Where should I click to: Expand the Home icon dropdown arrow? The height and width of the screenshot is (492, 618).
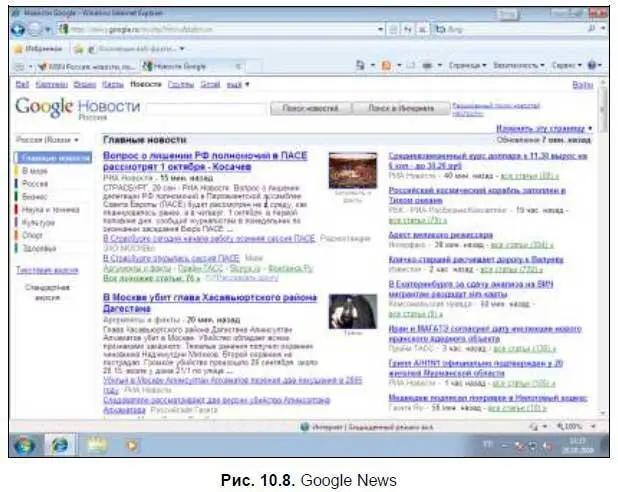(x=372, y=65)
